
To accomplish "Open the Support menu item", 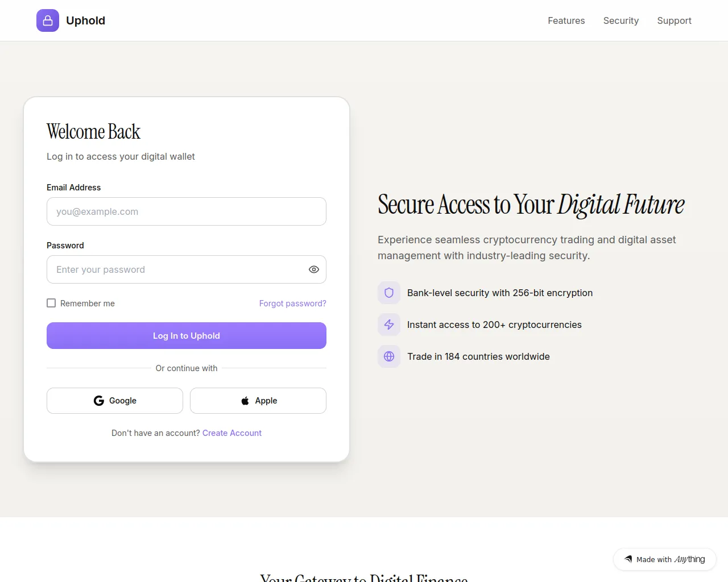I will [x=674, y=20].
